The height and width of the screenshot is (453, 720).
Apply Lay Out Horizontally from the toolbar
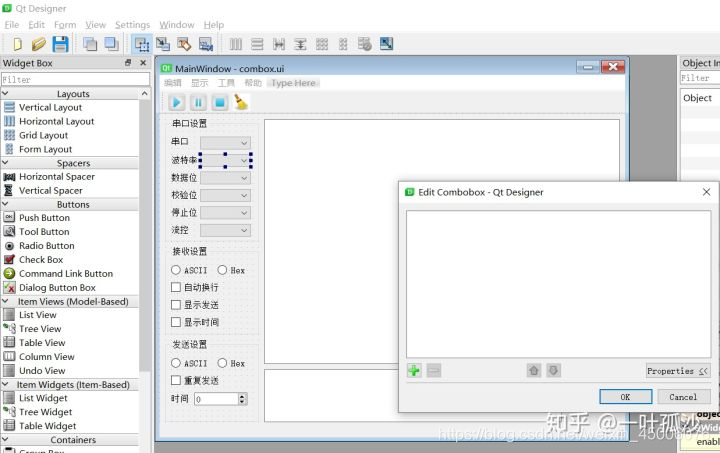click(x=236, y=44)
